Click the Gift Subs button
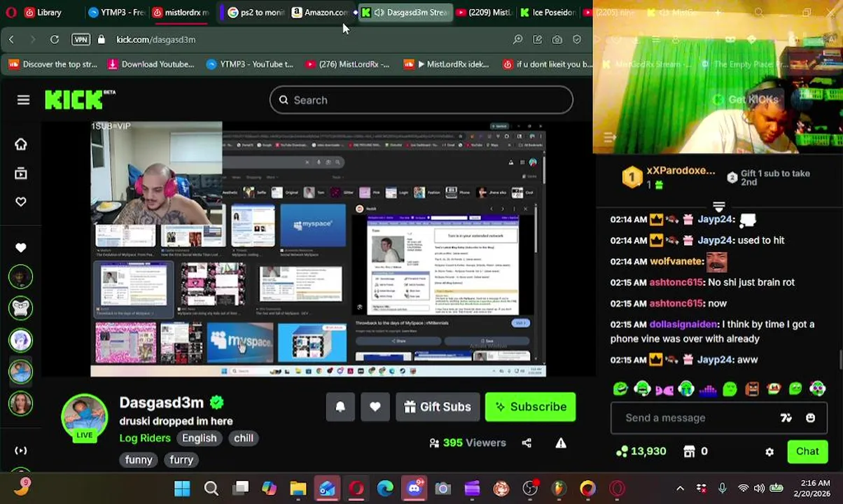Screen dimensions: 843x504 pyautogui.click(x=438, y=407)
